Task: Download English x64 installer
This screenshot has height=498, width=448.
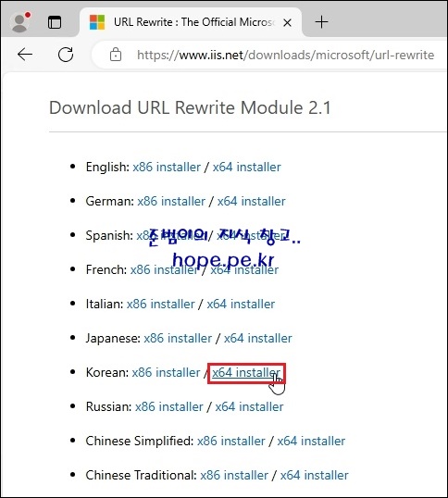Action: click(x=247, y=167)
